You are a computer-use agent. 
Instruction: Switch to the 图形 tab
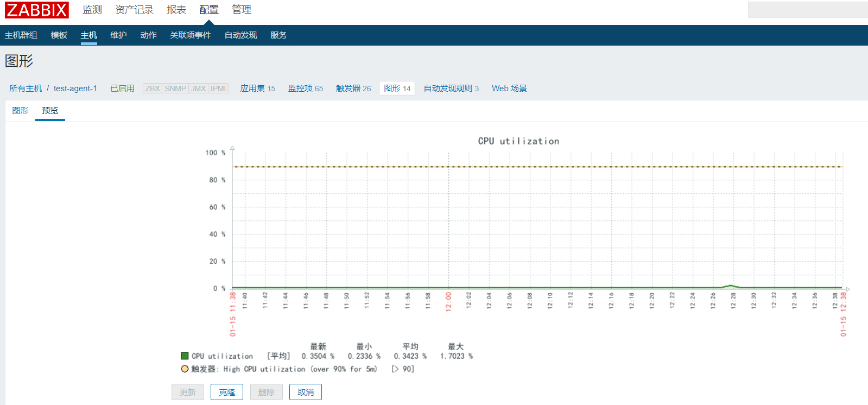[21, 110]
